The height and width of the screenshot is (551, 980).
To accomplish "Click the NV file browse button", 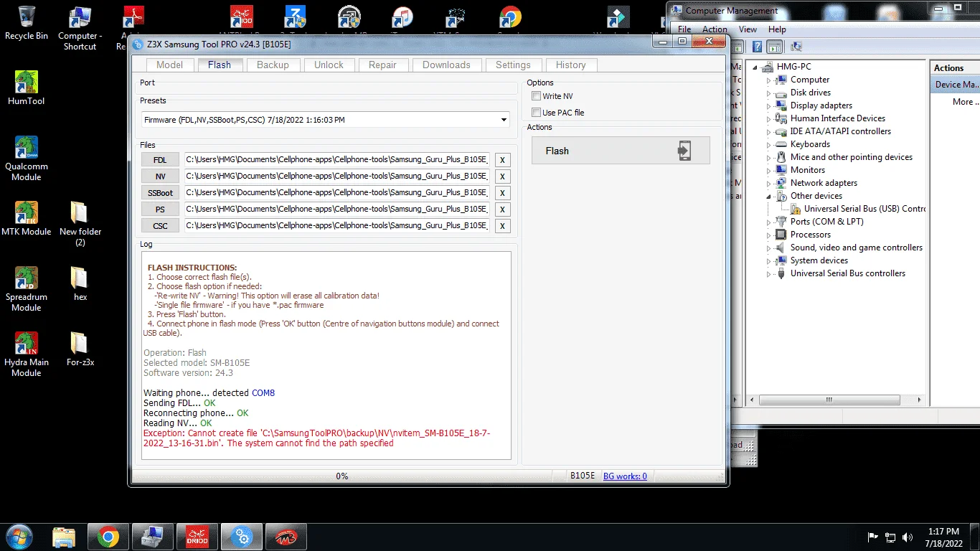I will pos(160,176).
